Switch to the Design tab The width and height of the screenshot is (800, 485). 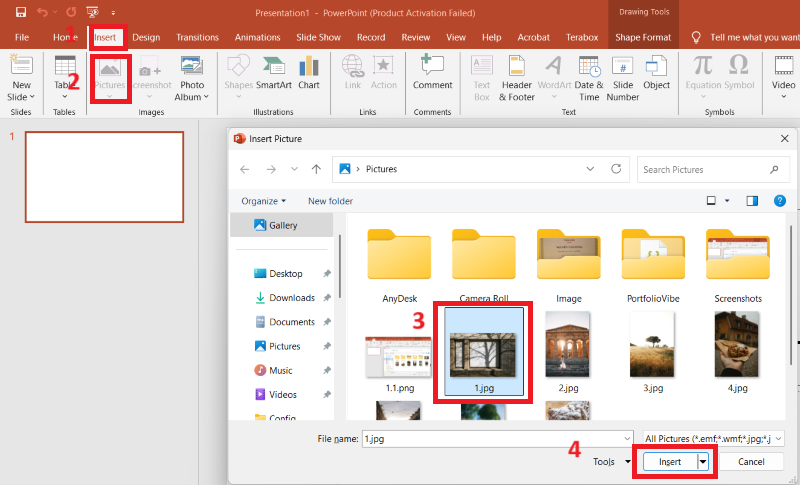click(146, 37)
